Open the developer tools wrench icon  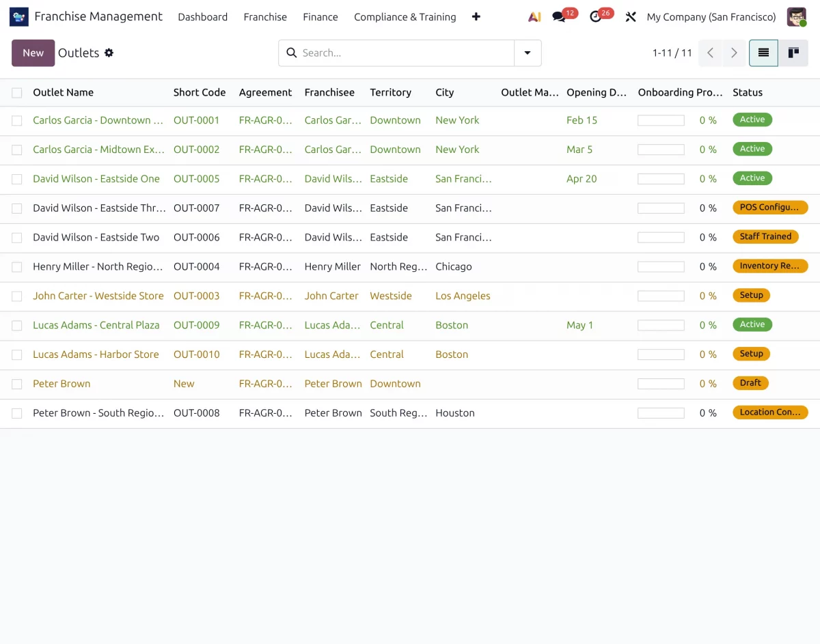point(631,17)
